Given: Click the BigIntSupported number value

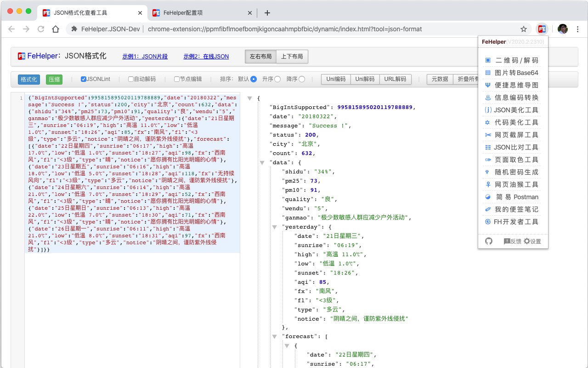Looking at the screenshot, I should (376, 107).
